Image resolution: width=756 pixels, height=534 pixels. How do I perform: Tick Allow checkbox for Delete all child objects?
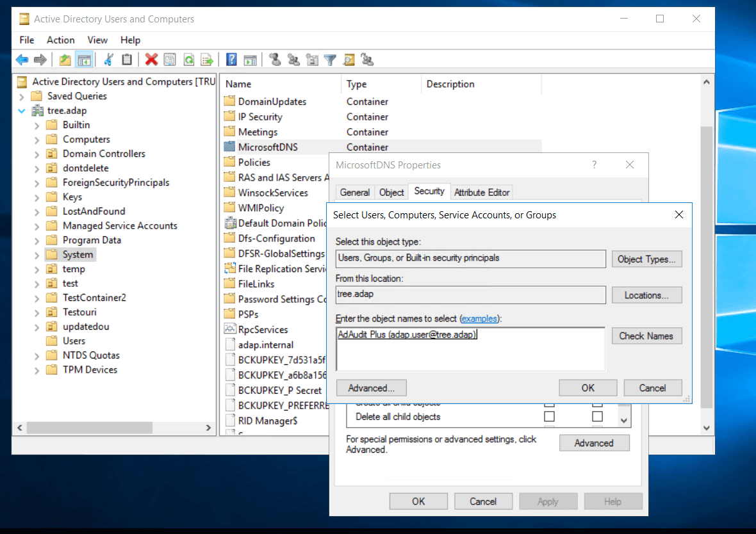[549, 417]
